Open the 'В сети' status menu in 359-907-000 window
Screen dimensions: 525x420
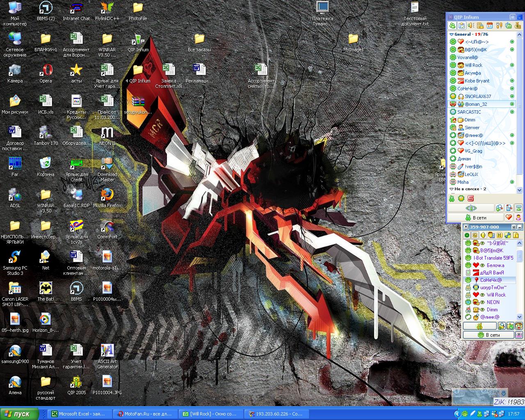[488, 335]
